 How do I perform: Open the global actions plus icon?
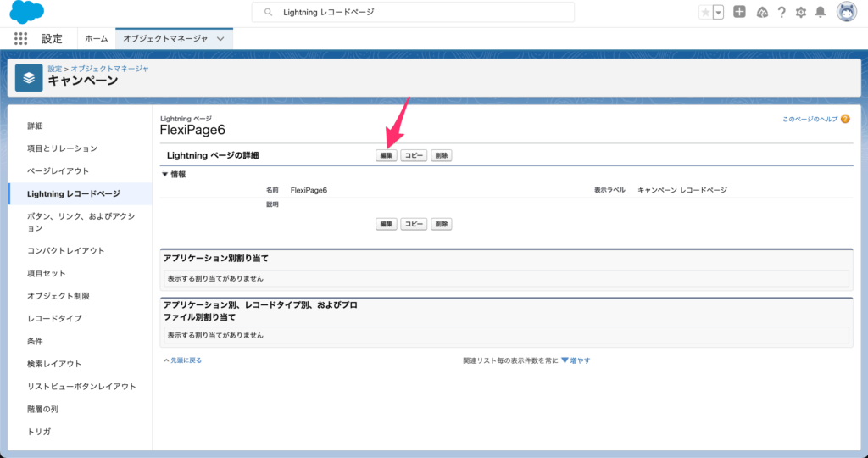pos(739,13)
